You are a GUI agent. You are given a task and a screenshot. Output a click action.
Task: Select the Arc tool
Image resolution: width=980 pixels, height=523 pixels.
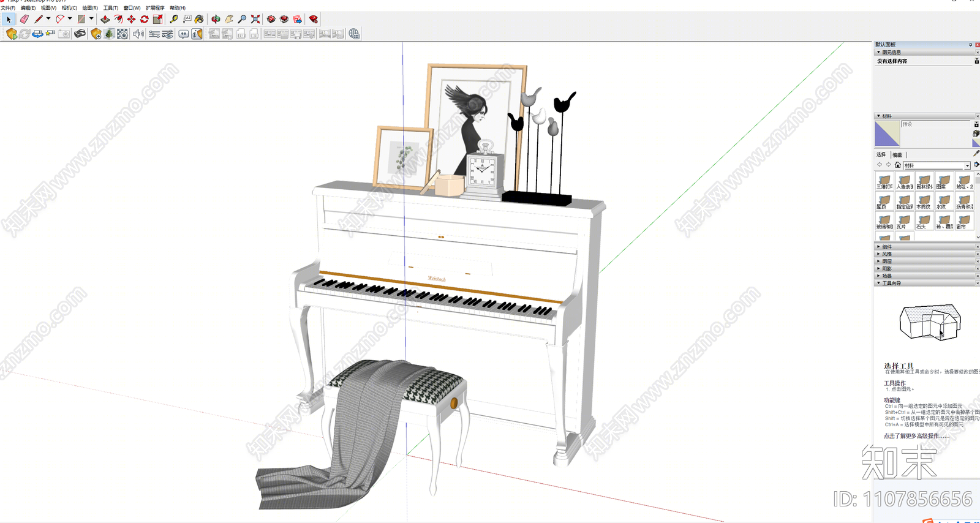[60, 20]
